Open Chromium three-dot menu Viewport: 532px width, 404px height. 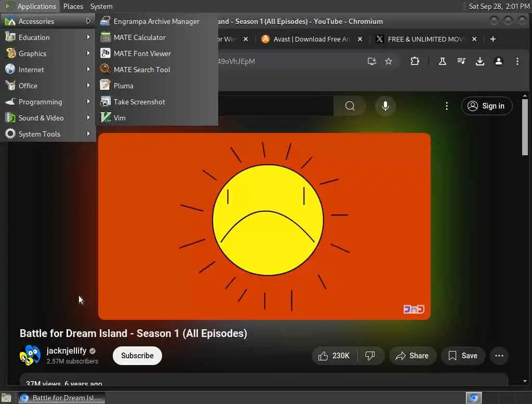click(x=517, y=61)
